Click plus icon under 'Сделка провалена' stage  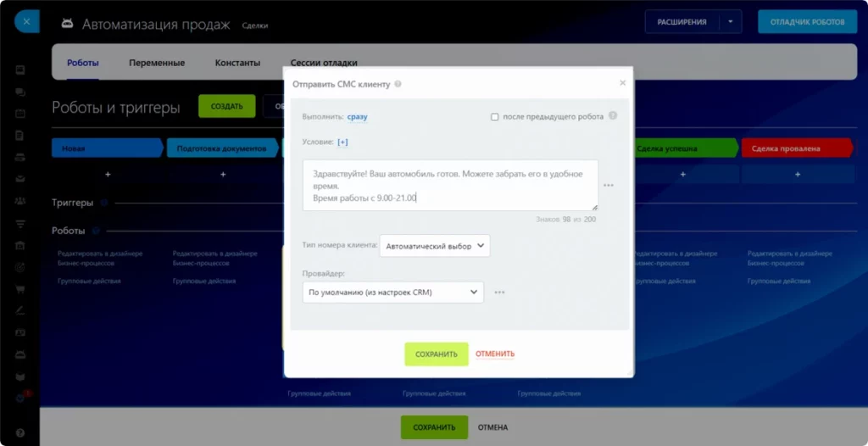click(797, 174)
